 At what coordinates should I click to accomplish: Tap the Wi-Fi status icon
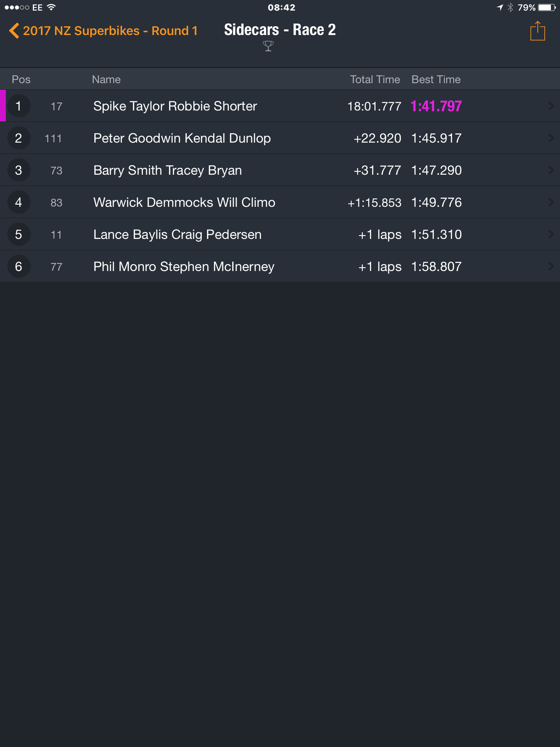(x=51, y=7)
